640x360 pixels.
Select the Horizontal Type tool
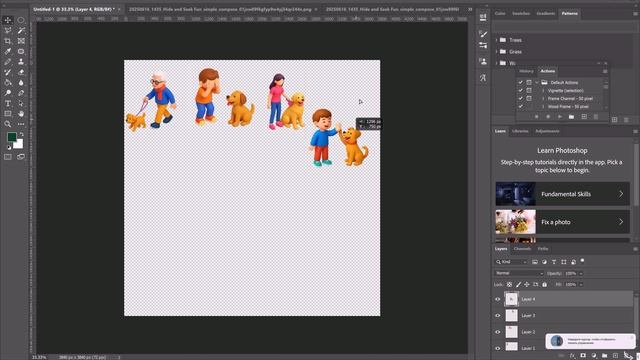coord(8,104)
